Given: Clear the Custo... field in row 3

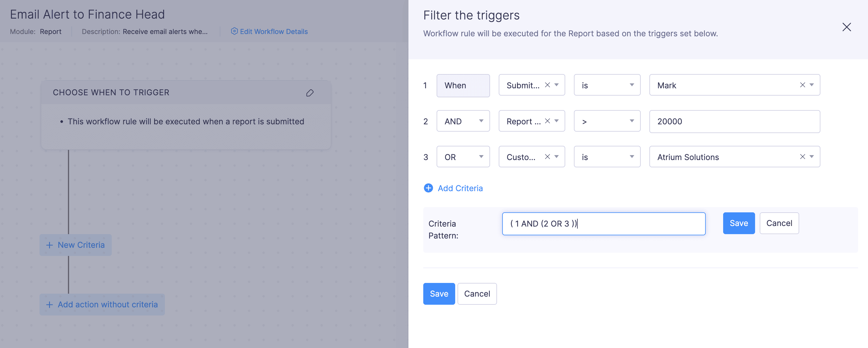Looking at the screenshot, I should point(547,157).
